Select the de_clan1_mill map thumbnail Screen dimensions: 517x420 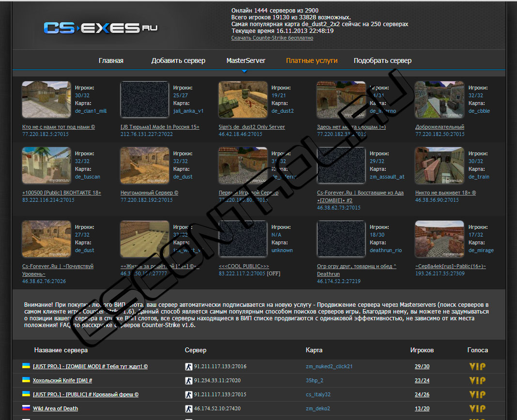[46, 100]
